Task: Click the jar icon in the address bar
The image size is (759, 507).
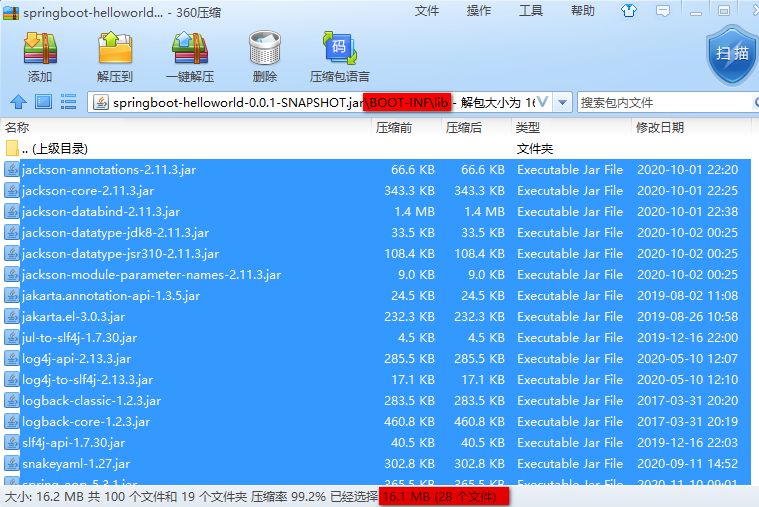Action: tap(101, 103)
